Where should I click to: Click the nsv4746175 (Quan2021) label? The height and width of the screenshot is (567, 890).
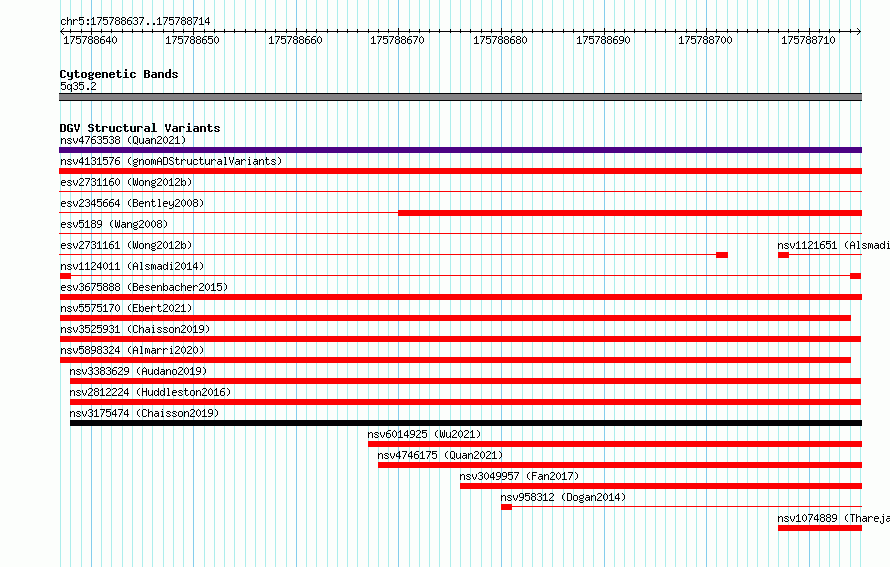440,455
